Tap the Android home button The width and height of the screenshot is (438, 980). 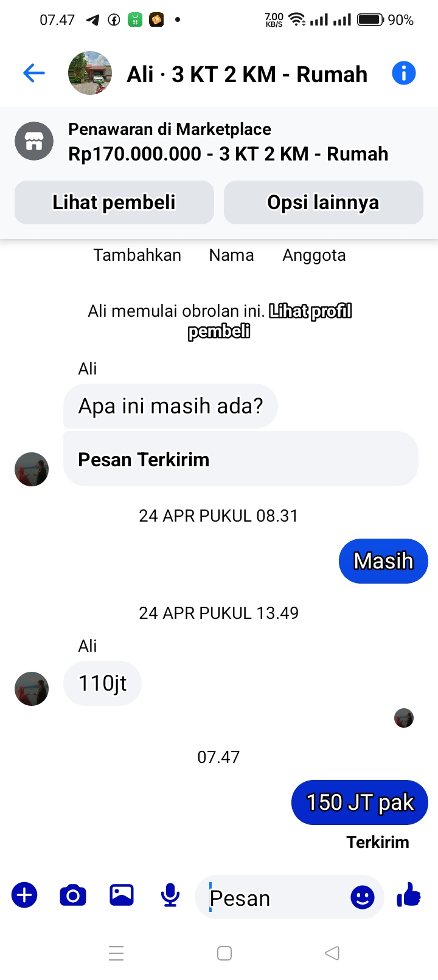click(x=224, y=953)
